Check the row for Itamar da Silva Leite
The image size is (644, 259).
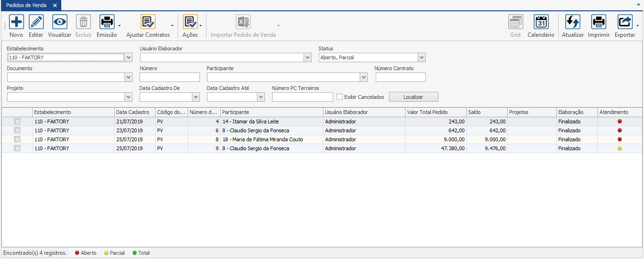click(x=17, y=121)
